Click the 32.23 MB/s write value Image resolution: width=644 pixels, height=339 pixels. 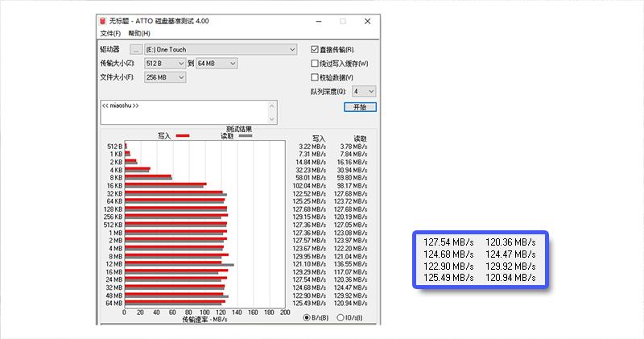coord(311,170)
